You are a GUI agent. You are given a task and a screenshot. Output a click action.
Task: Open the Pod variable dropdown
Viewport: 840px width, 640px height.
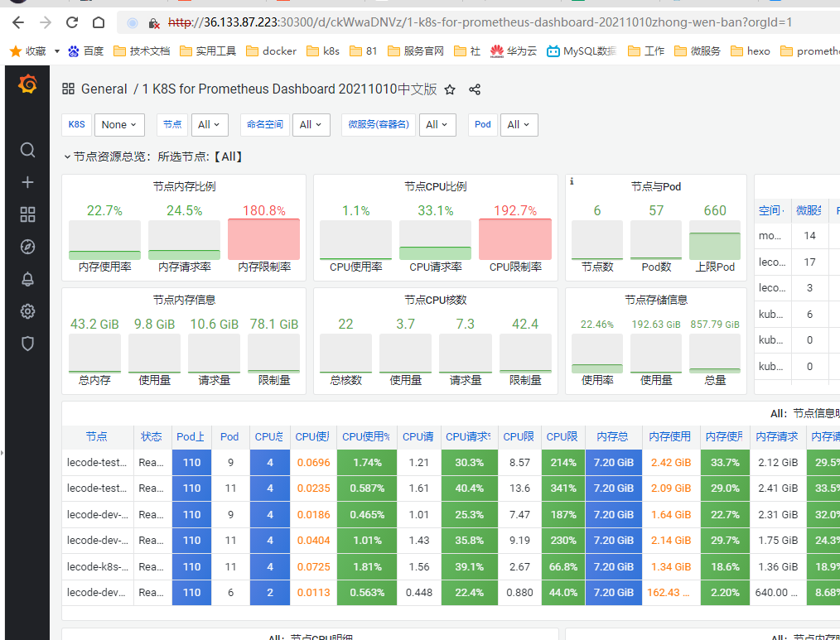coord(519,125)
